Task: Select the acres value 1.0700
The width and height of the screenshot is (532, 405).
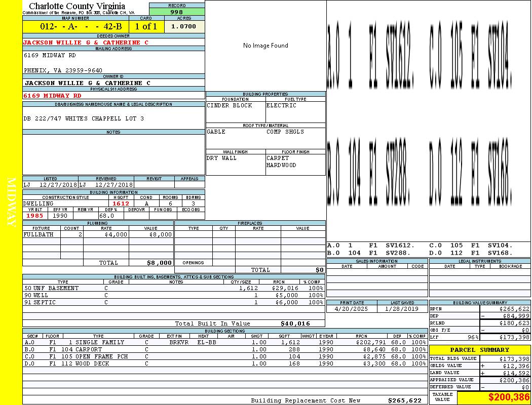Action: pos(183,26)
